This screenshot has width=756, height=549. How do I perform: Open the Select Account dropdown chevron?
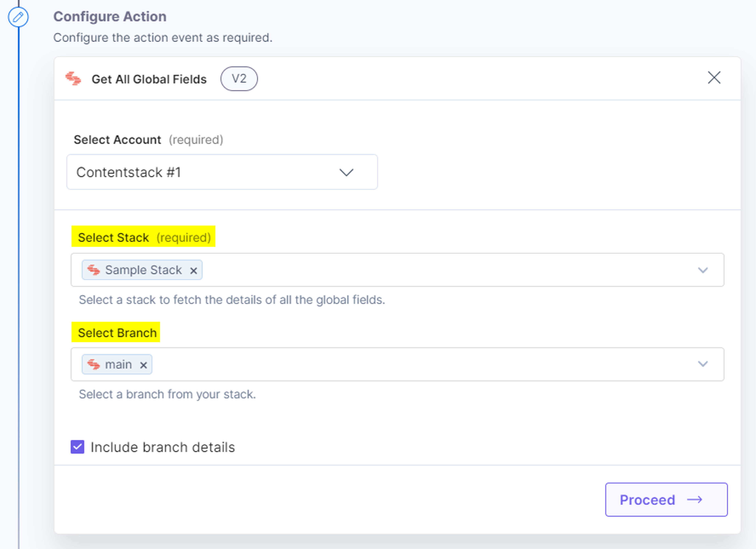(x=346, y=172)
